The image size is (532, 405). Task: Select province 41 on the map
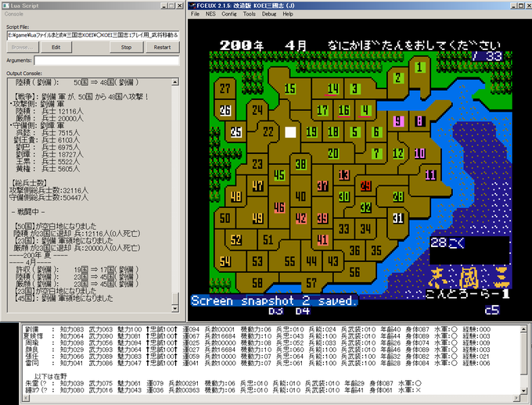point(322,240)
